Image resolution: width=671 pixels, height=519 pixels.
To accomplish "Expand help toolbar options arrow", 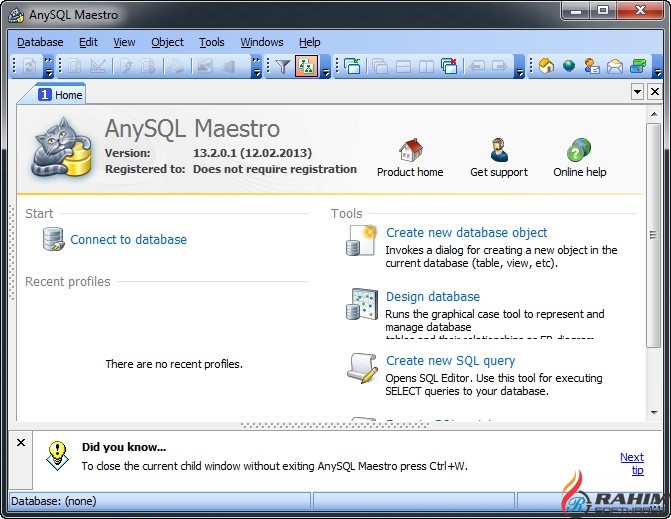I will click(657, 67).
